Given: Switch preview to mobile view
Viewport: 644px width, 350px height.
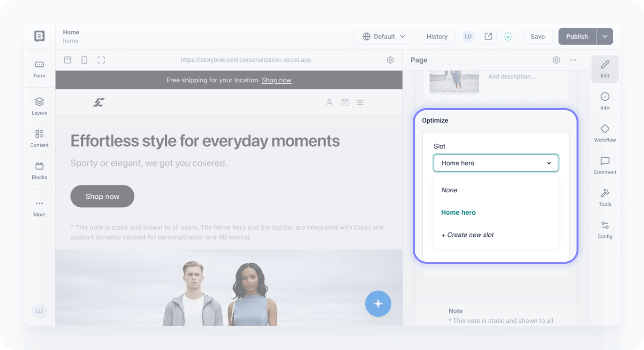Looking at the screenshot, I should (84, 60).
